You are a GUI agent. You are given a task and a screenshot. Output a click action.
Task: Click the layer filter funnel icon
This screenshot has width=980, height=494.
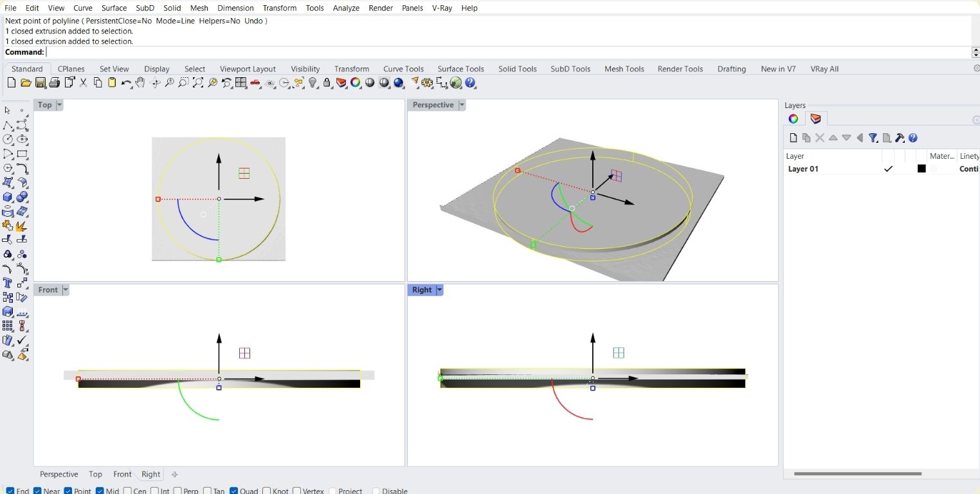(873, 138)
